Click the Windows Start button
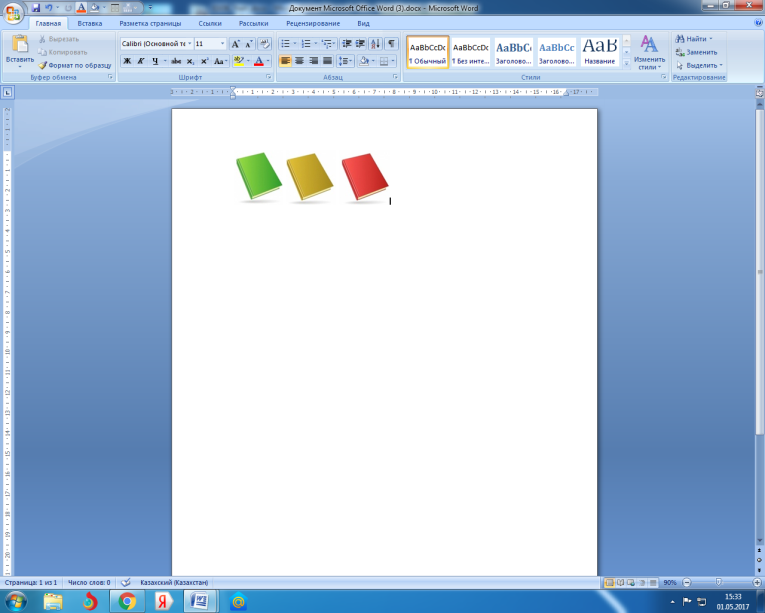Image resolution: width=765 pixels, height=613 pixels. pos(15,601)
